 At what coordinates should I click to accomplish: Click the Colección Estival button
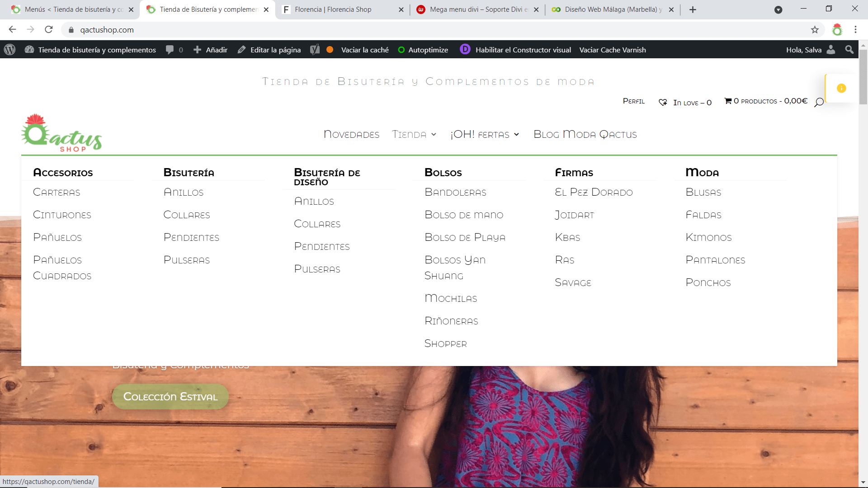170,397
